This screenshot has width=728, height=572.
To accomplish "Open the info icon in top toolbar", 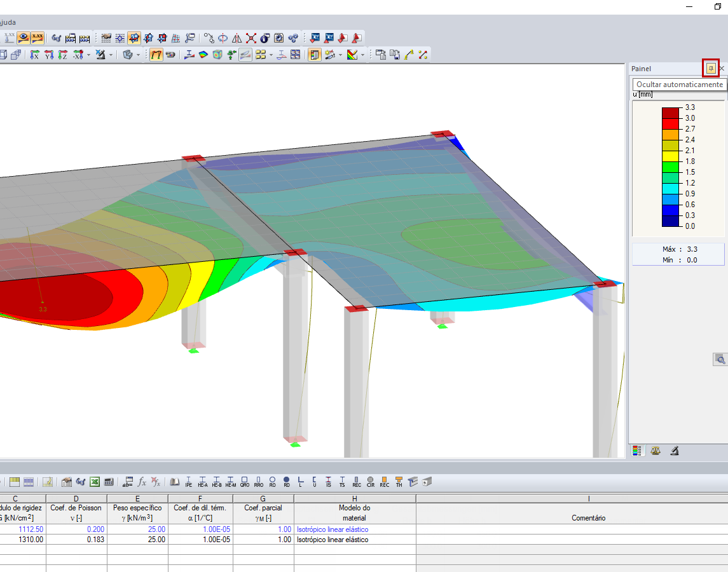I will [264, 38].
